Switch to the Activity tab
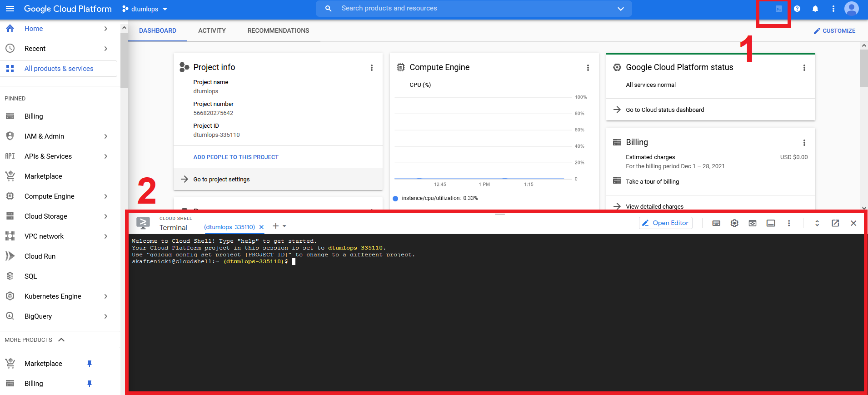 point(212,30)
